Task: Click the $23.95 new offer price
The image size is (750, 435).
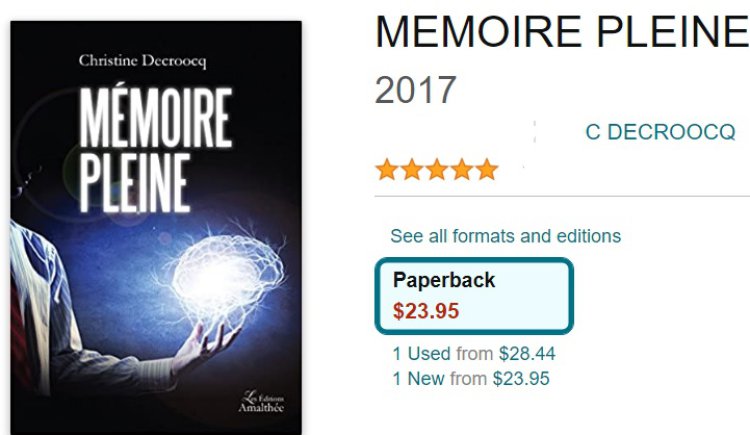Action: coord(521,379)
